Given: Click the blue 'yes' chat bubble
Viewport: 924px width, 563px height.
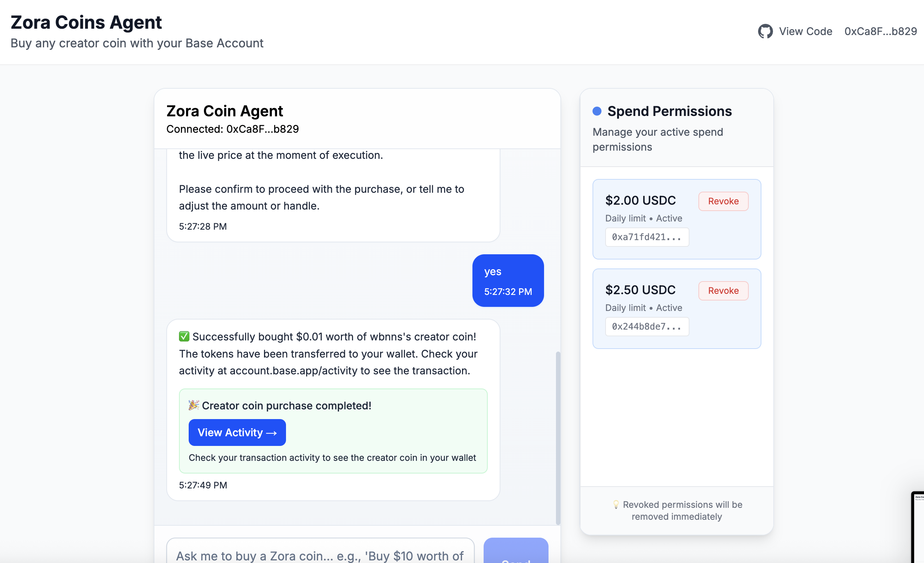Looking at the screenshot, I should tap(508, 280).
